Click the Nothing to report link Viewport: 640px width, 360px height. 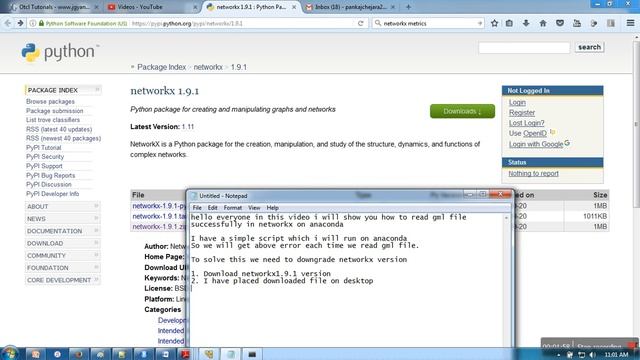533,173
